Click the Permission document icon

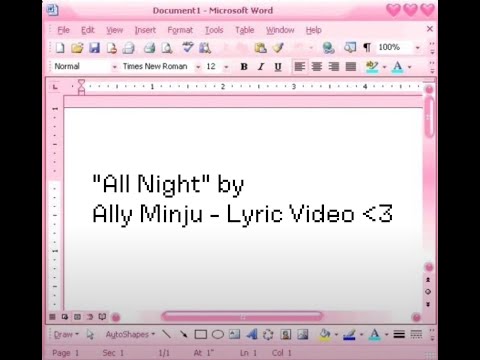(112, 48)
